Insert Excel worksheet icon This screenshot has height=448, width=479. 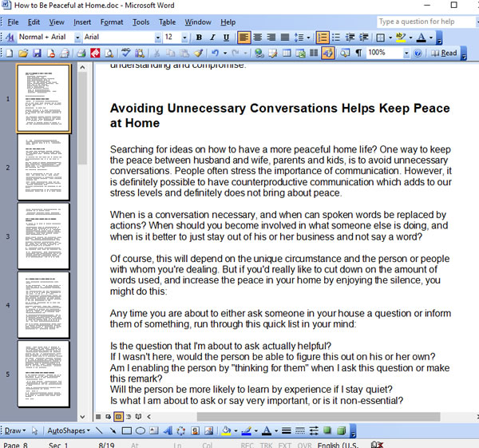(x=300, y=54)
